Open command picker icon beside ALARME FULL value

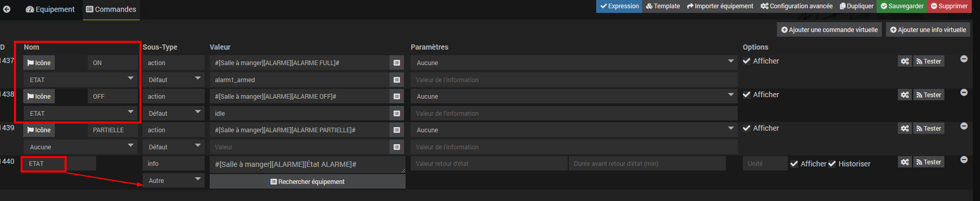pyautogui.click(x=397, y=63)
